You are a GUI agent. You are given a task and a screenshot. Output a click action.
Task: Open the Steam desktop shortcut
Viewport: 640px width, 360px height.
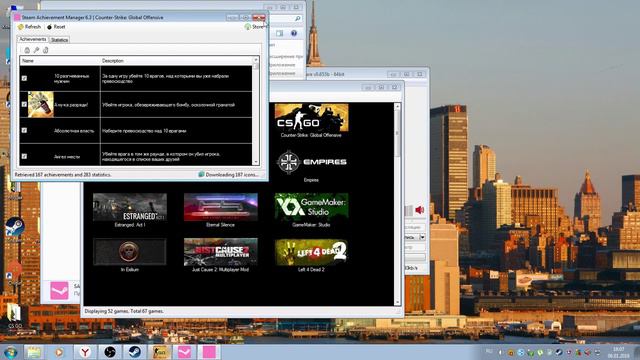15,227
